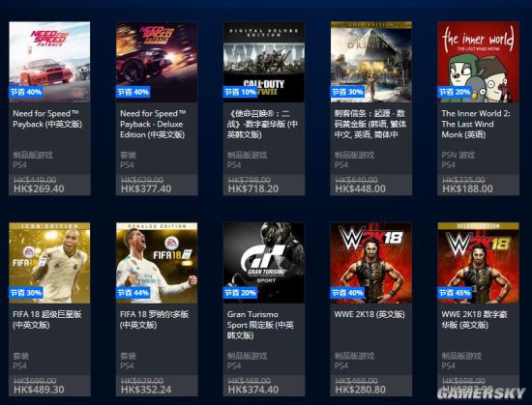Click the 10% discount badge on Call of Duty
532x405 pixels.
pos(240,92)
